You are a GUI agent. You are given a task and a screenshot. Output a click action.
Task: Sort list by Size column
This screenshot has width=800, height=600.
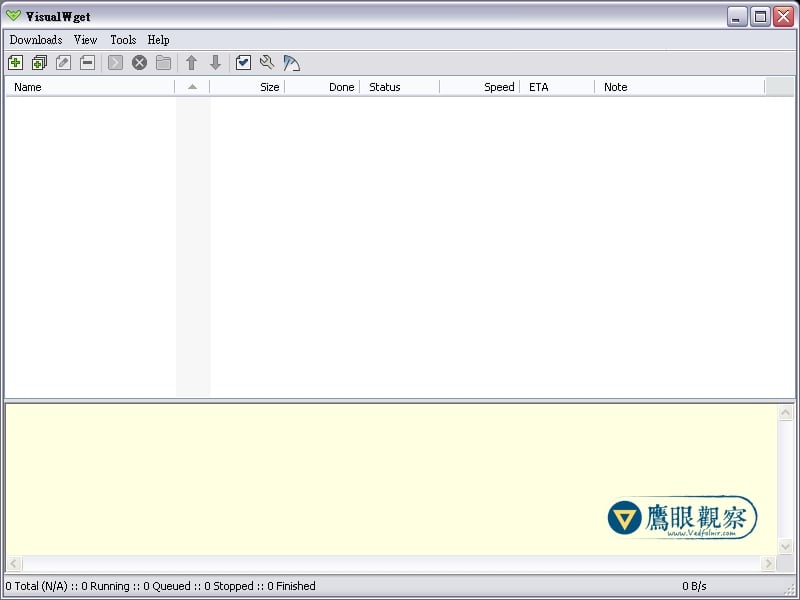(x=247, y=87)
